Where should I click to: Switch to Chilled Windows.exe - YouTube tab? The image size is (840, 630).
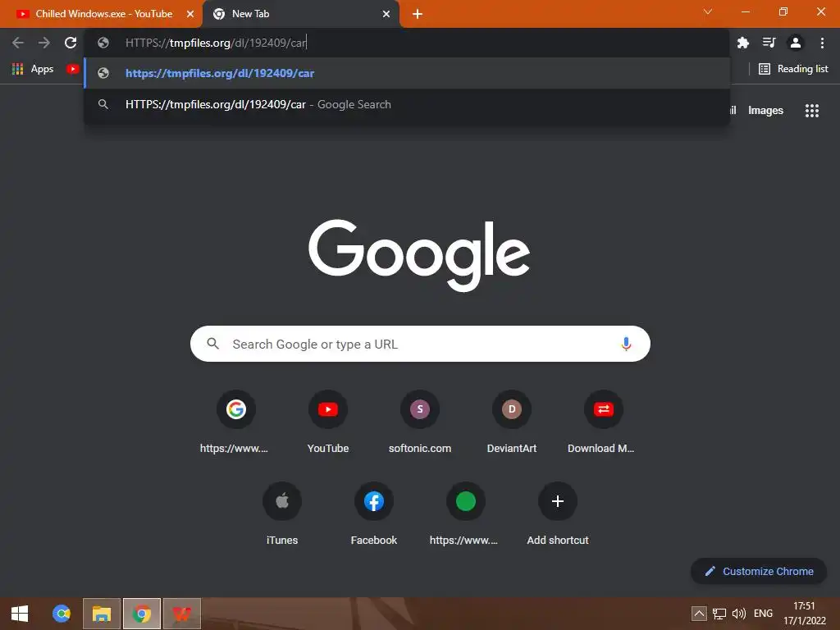101,14
